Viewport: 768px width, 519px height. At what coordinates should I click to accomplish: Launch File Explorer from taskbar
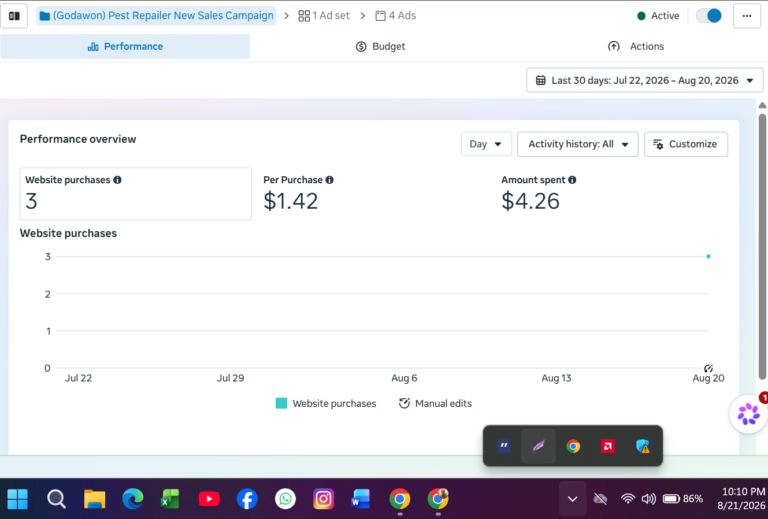pos(94,499)
